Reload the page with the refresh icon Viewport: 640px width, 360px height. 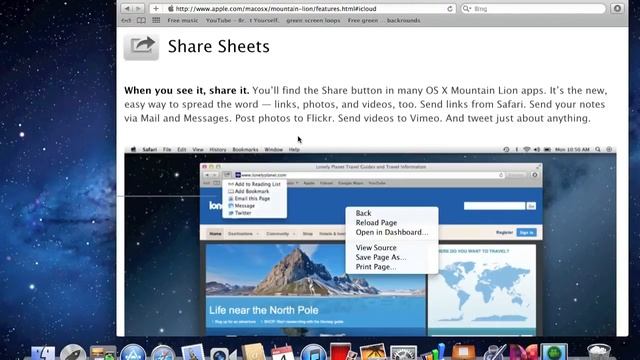[x=450, y=9]
